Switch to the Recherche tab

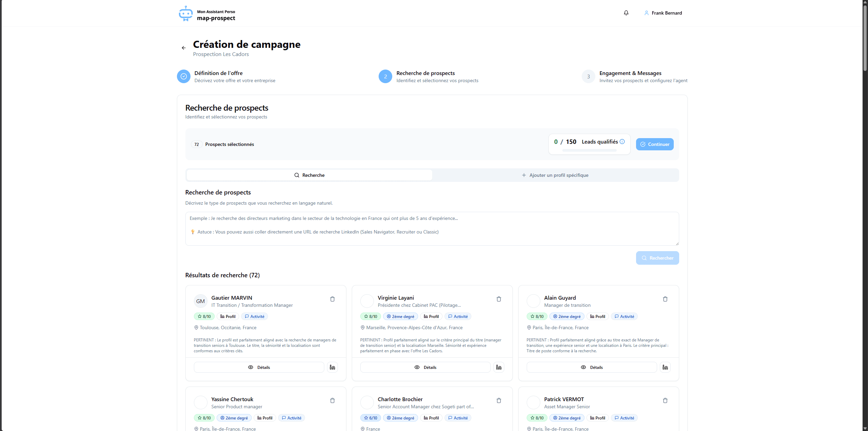pyautogui.click(x=309, y=175)
